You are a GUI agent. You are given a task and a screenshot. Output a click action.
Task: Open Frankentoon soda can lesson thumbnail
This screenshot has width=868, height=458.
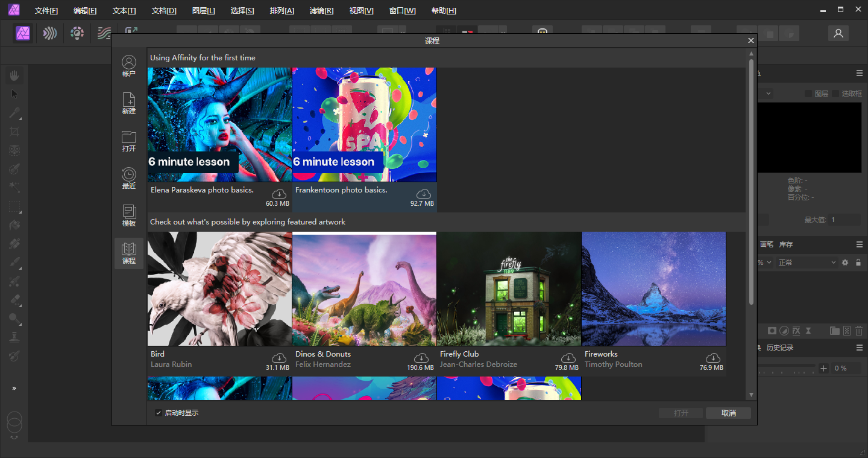(x=364, y=124)
